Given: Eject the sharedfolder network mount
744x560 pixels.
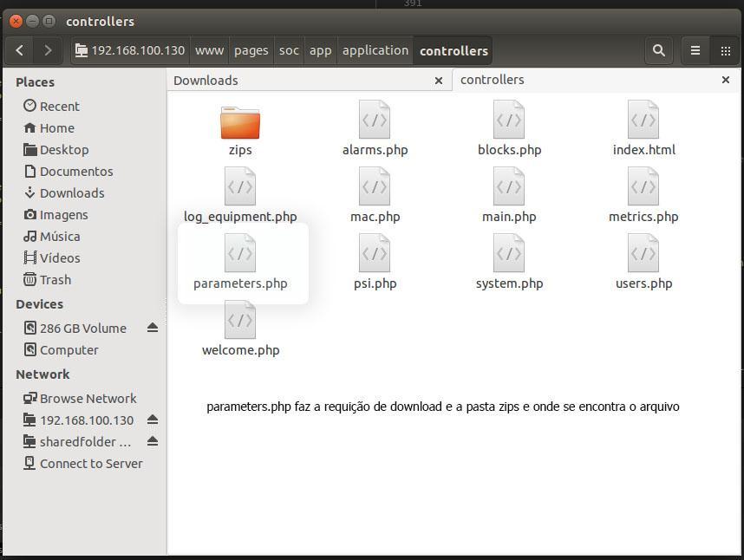Looking at the screenshot, I should tap(153, 441).
